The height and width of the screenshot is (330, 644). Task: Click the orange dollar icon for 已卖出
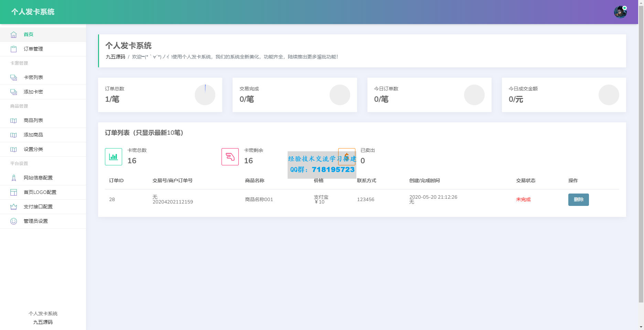tap(347, 156)
